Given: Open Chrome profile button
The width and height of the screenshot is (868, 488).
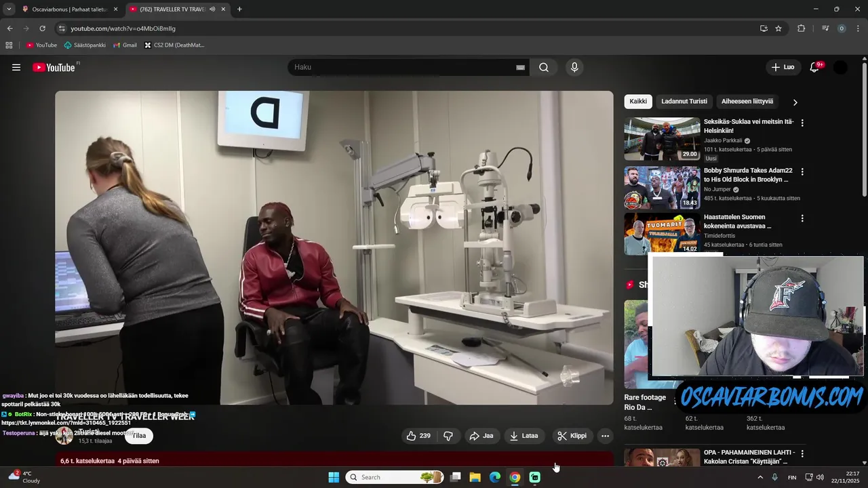Looking at the screenshot, I should (x=842, y=28).
